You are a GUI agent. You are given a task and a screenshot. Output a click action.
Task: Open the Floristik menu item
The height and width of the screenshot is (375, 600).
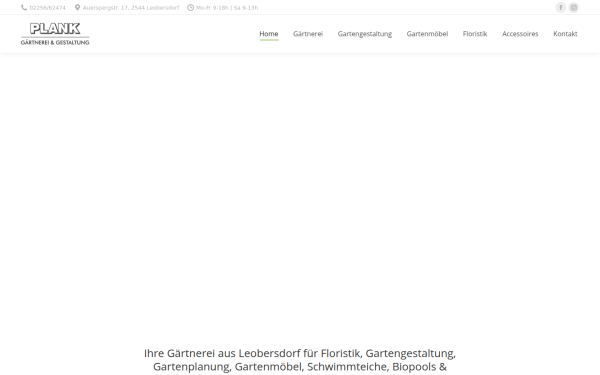coord(475,34)
